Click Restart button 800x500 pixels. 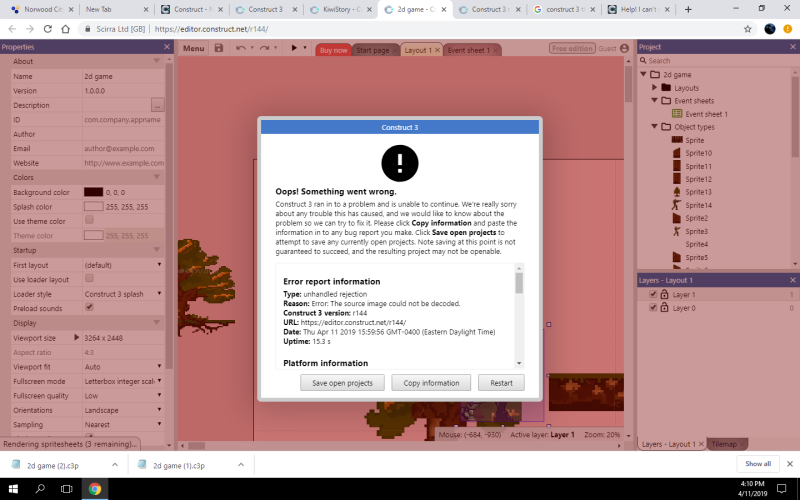click(x=501, y=383)
